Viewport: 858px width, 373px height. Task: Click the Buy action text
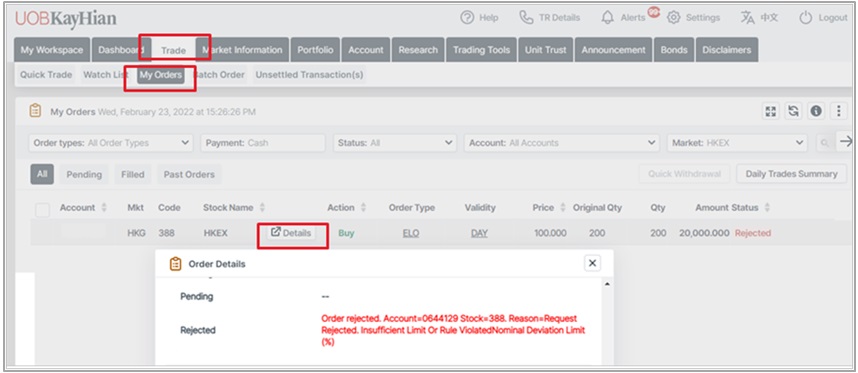point(346,233)
